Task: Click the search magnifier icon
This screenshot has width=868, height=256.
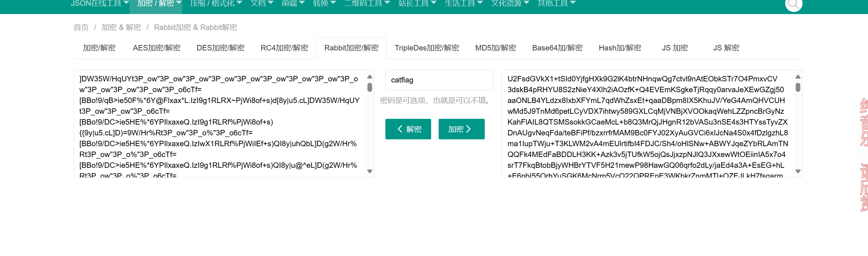Action: [x=793, y=5]
